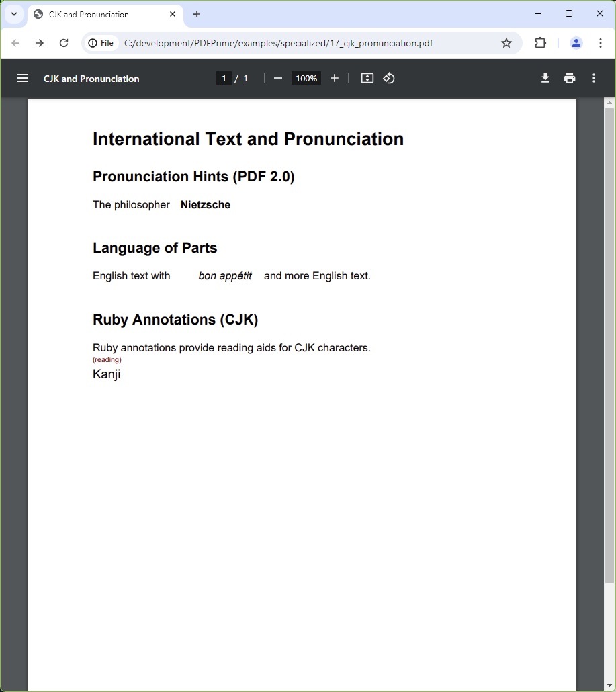Open the PDF document outline menu
616x692 pixels.
(x=22, y=78)
